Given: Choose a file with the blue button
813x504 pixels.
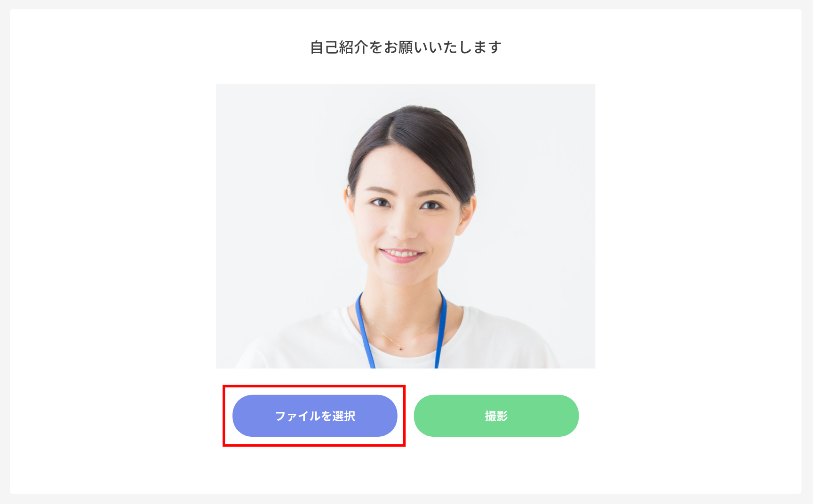Looking at the screenshot, I should click(315, 416).
